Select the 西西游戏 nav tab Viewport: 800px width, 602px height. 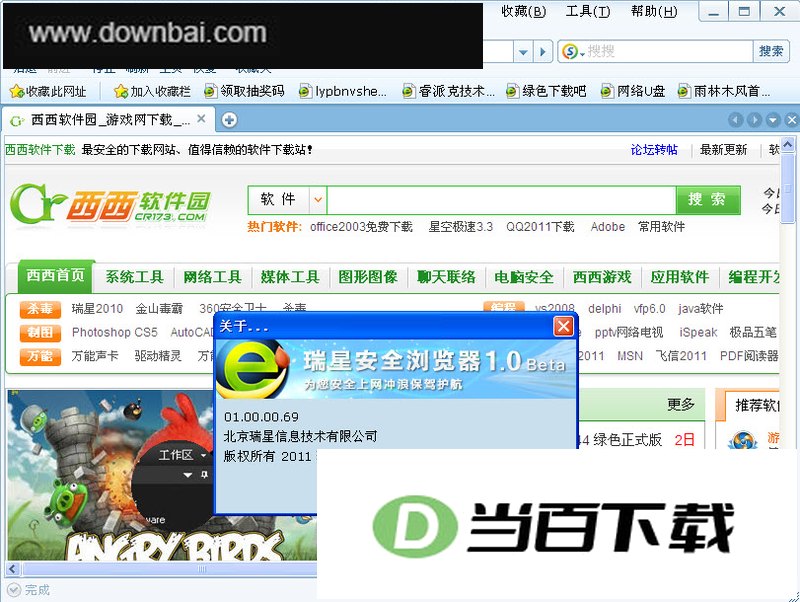tap(602, 277)
